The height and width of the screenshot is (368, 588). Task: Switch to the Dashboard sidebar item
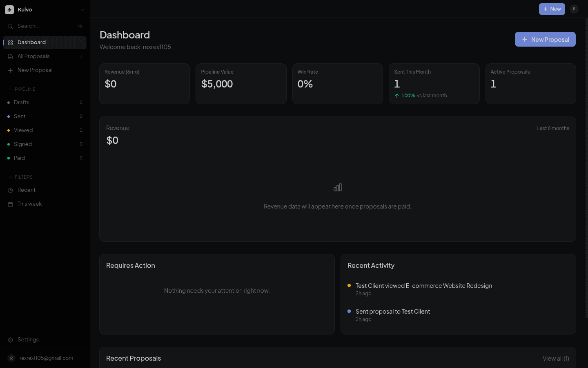pyautogui.click(x=32, y=42)
